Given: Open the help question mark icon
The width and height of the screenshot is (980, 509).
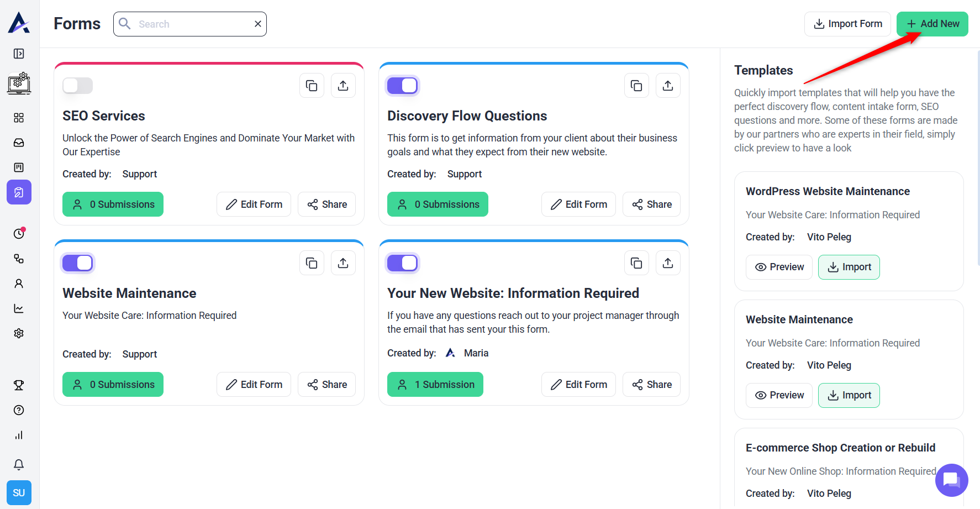Looking at the screenshot, I should point(19,410).
